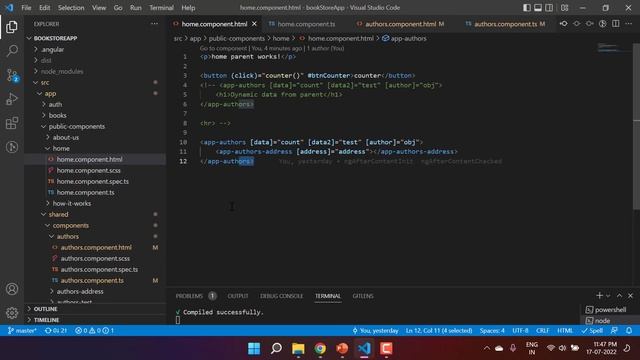Click split editor right icon
The height and width of the screenshot is (360, 640).
coord(616,24)
